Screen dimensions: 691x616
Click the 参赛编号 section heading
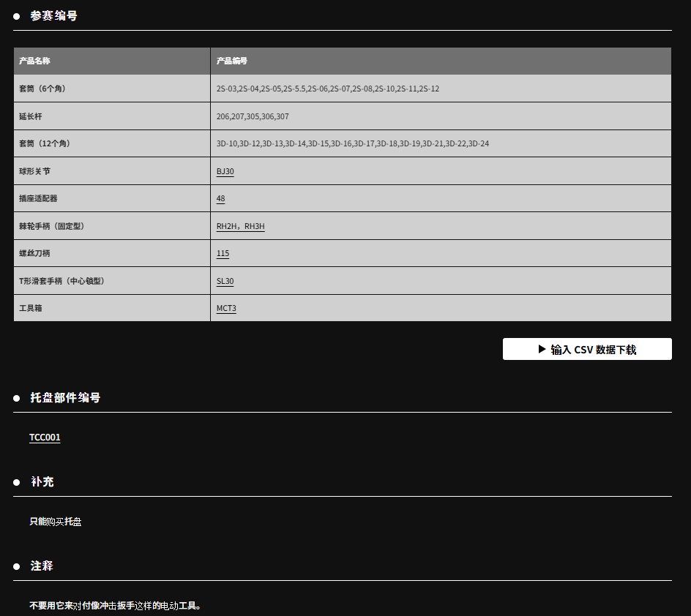[53, 15]
